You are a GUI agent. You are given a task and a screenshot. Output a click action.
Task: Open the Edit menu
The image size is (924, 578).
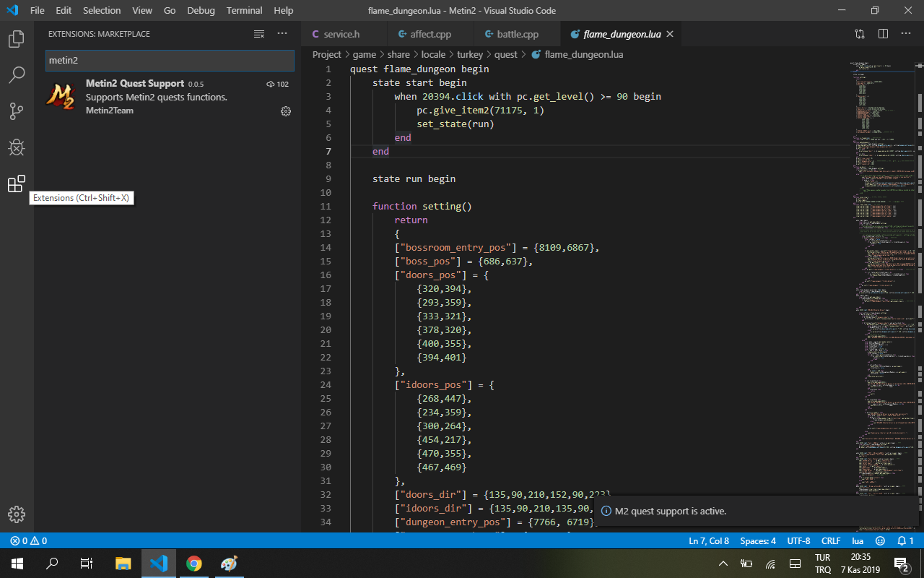coord(64,11)
